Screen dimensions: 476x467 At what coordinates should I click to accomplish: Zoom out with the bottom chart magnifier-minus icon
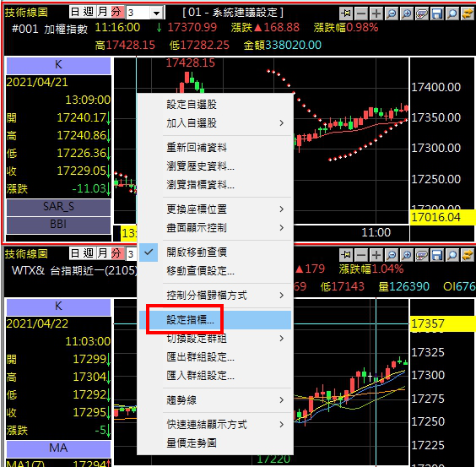392,255
